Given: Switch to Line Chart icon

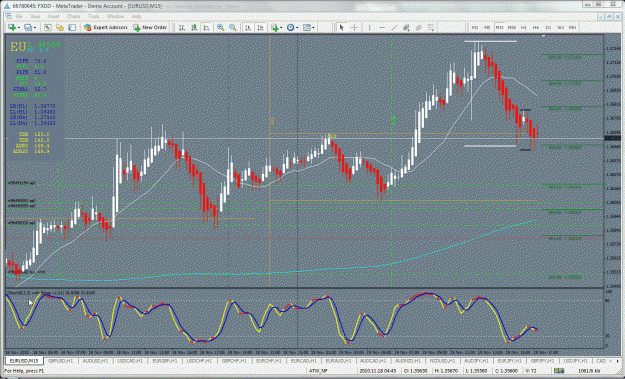Looking at the screenshot, I should point(206,27).
